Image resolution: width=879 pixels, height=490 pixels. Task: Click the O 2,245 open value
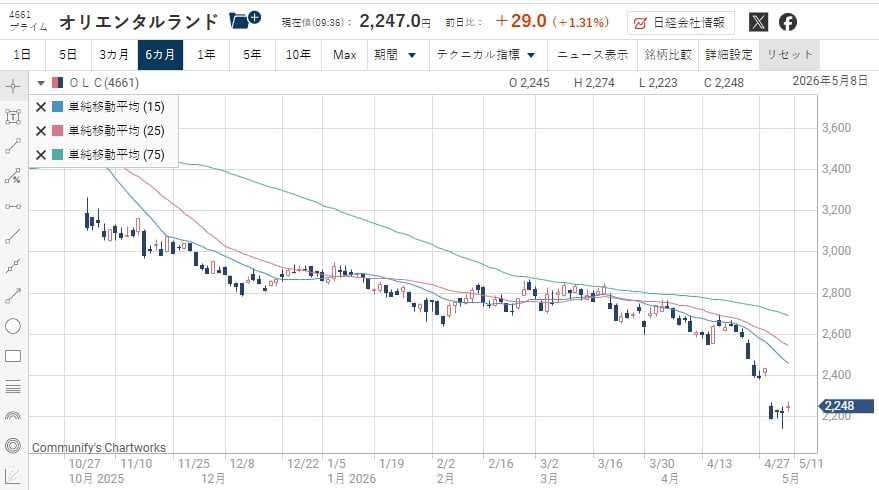(x=529, y=83)
